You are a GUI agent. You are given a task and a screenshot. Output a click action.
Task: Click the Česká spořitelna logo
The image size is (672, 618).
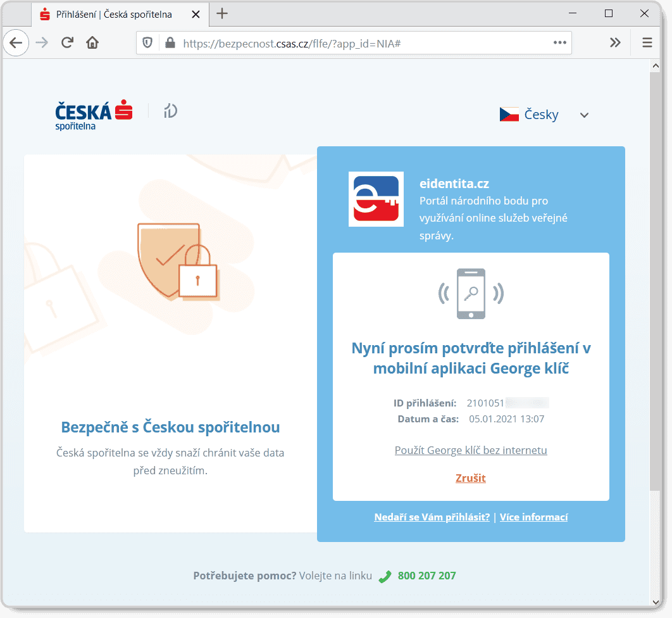click(94, 115)
